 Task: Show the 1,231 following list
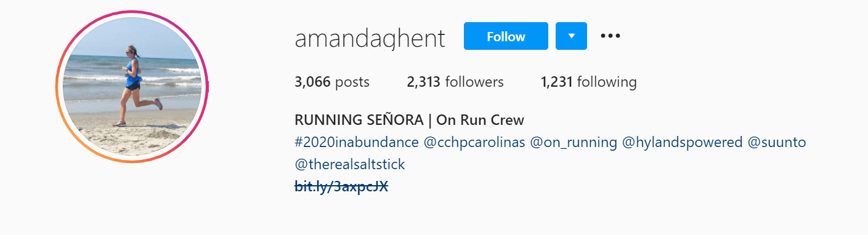(589, 82)
